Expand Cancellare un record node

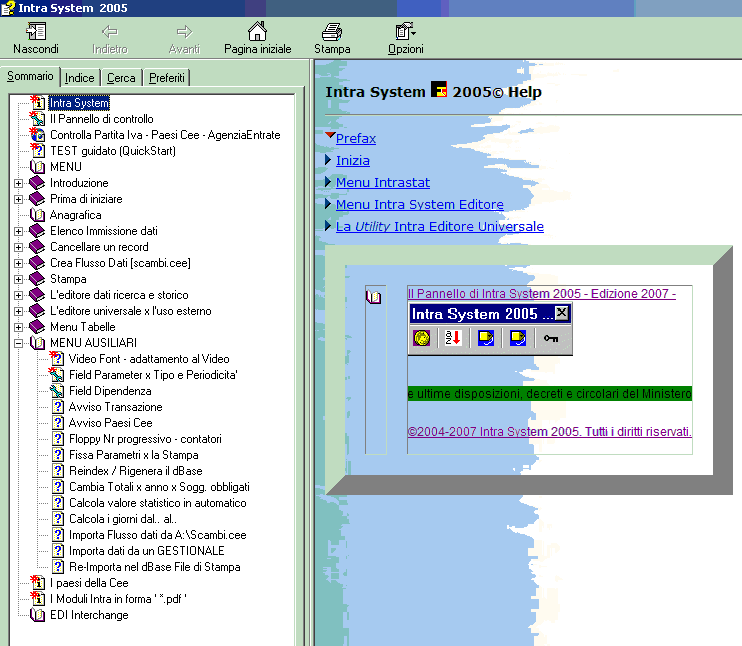coord(18,247)
